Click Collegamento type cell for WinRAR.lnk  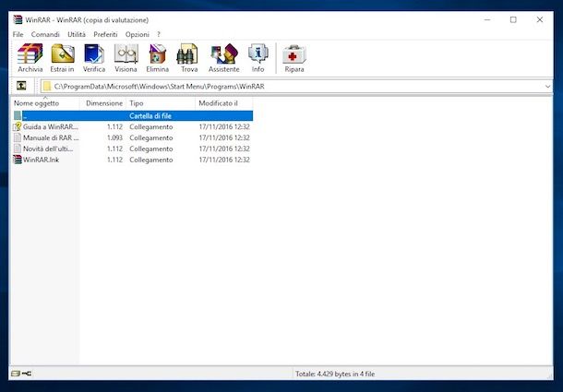point(151,160)
